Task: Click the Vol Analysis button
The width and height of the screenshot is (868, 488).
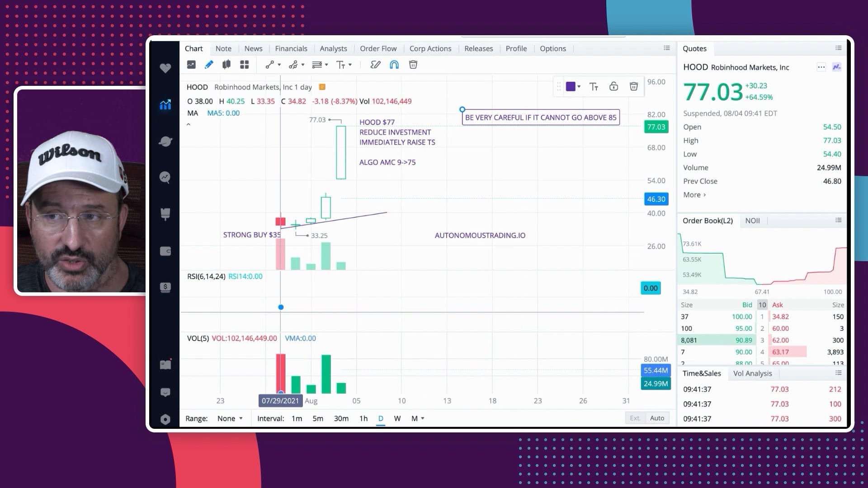Action: click(752, 373)
